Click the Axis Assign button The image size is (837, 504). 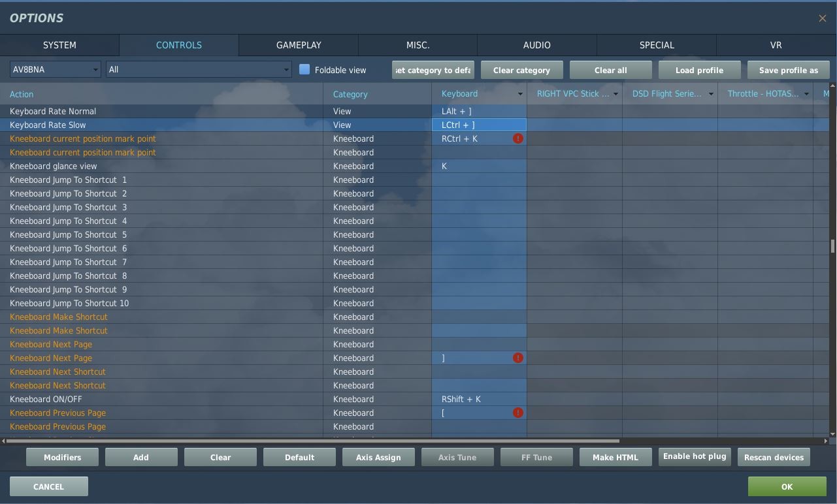(378, 457)
